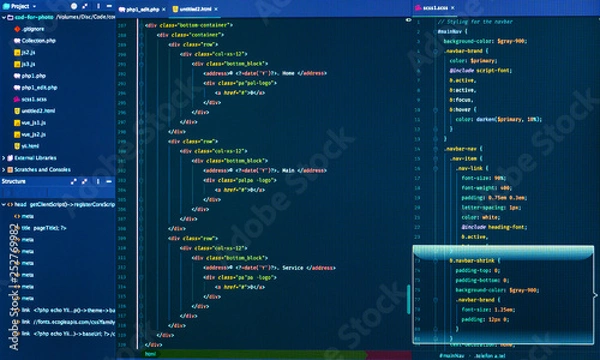Select vue_js2.js in the project tree
600x360 pixels.
click(x=34, y=135)
